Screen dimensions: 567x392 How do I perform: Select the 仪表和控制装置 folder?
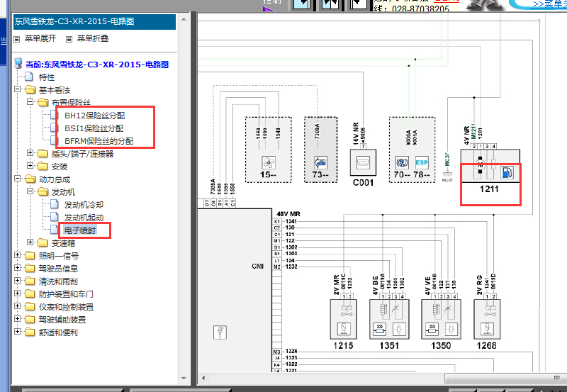[66, 307]
